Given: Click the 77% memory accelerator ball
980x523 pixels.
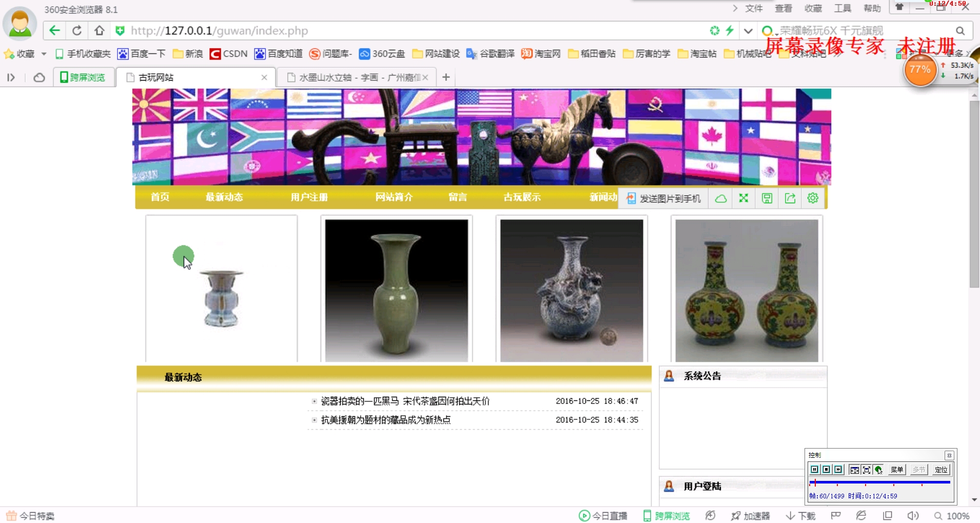Looking at the screenshot, I should pyautogui.click(x=920, y=70).
